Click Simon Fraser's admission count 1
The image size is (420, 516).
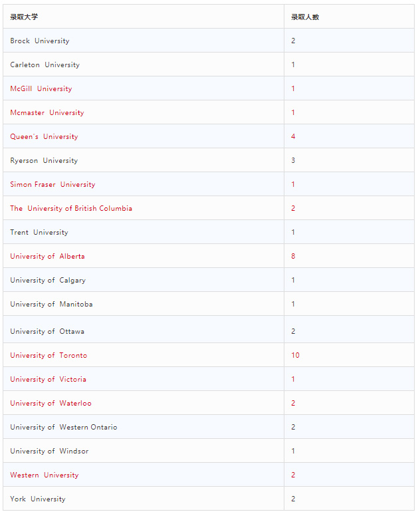[293, 184]
